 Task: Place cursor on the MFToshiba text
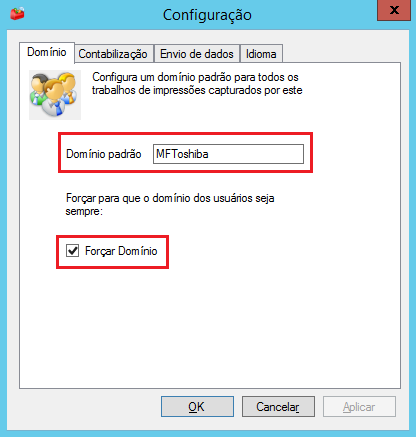(x=182, y=154)
